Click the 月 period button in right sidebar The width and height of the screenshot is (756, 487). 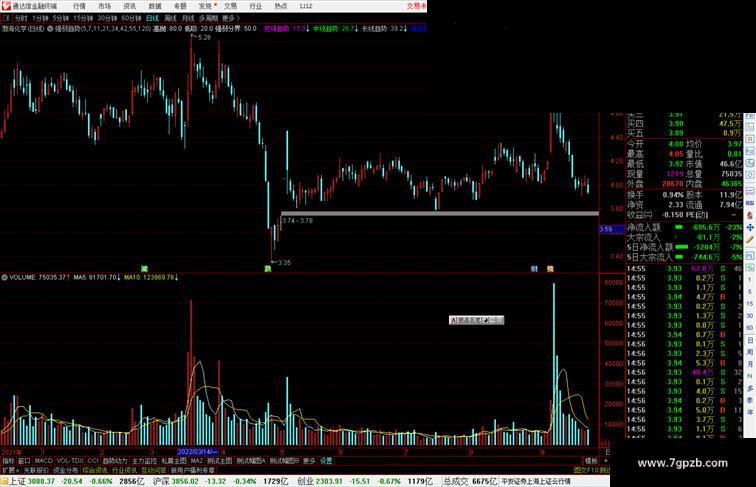750,364
